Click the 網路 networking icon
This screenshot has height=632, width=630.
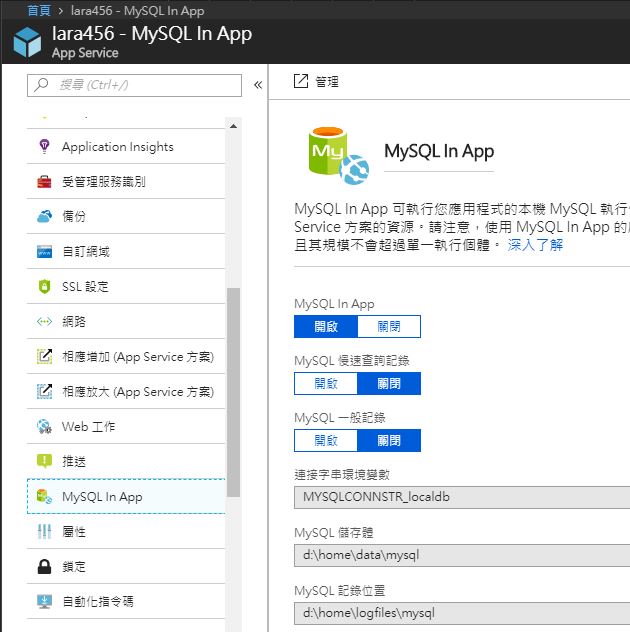tap(44, 322)
